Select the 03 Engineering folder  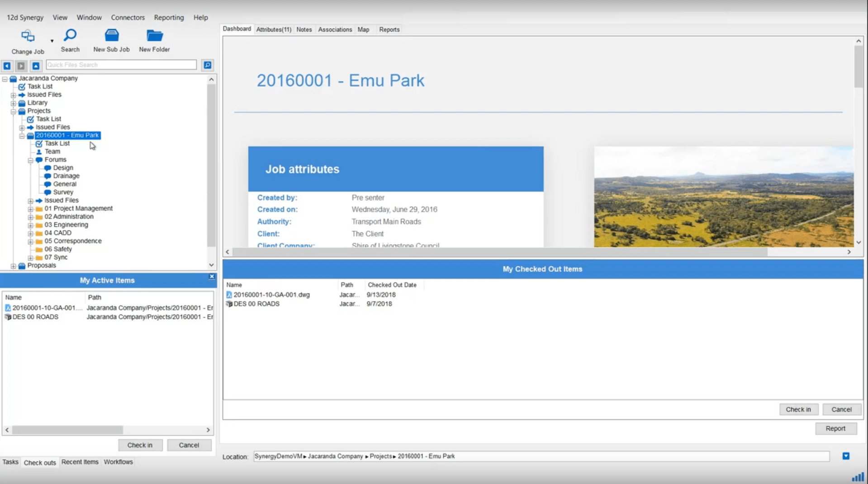click(66, 225)
